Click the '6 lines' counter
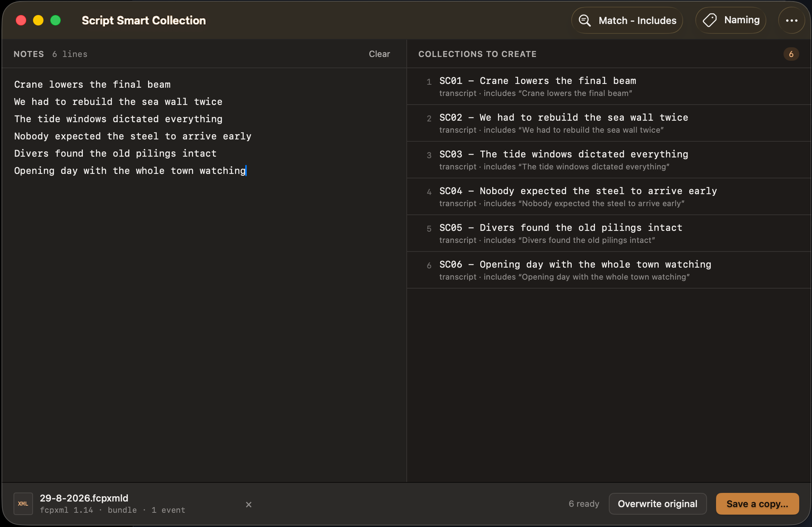The width and height of the screenshot is (812, 527). coord(70,54)
